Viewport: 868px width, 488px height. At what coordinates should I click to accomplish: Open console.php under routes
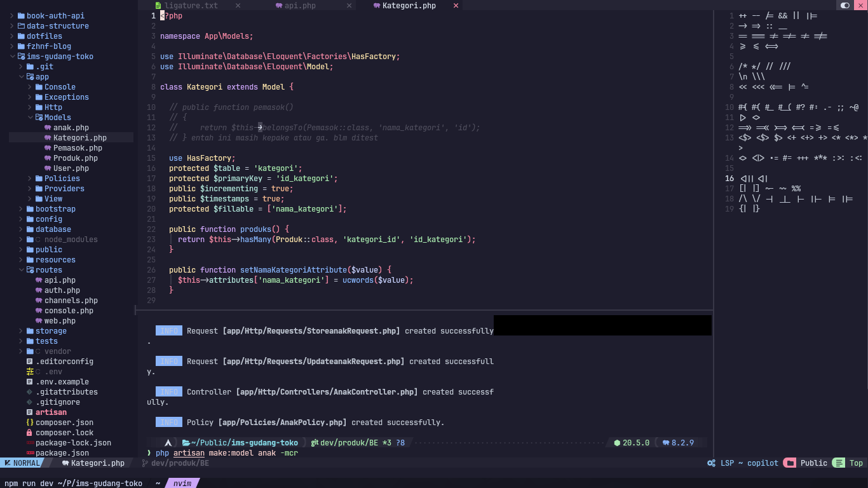(x=69, y=311)
